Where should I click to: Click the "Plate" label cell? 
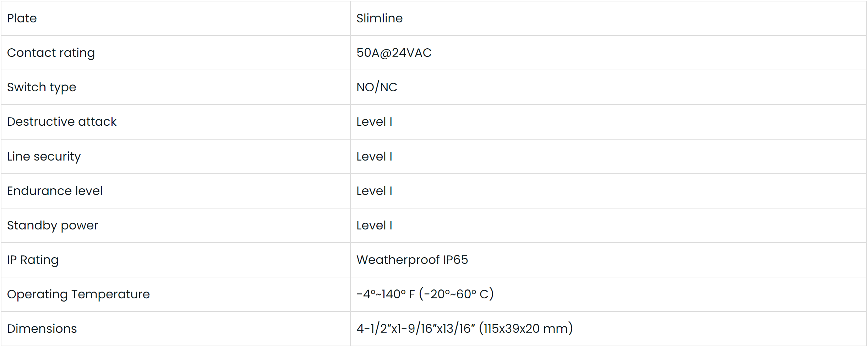[x=22, y=18]
